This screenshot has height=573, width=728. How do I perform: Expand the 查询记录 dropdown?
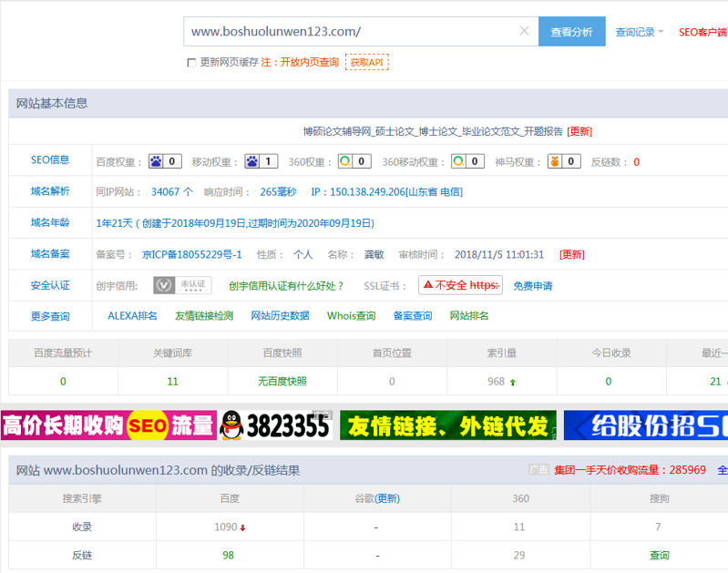pyautogui.click(x=640, y=32)
